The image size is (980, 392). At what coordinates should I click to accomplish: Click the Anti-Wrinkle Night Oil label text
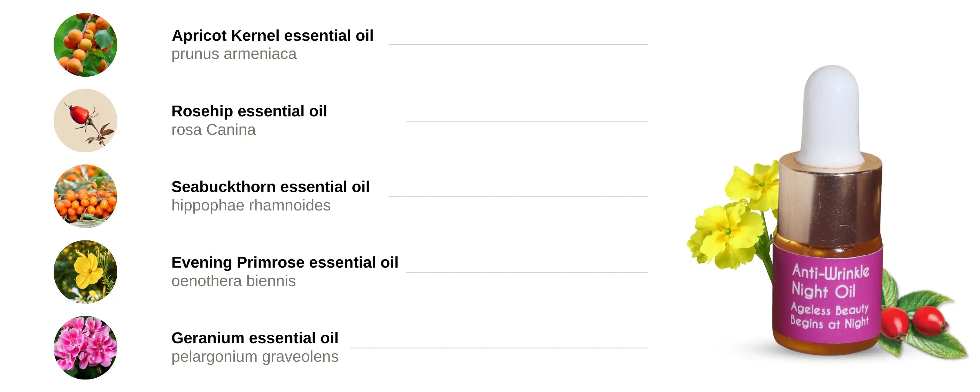pos(830,281)
